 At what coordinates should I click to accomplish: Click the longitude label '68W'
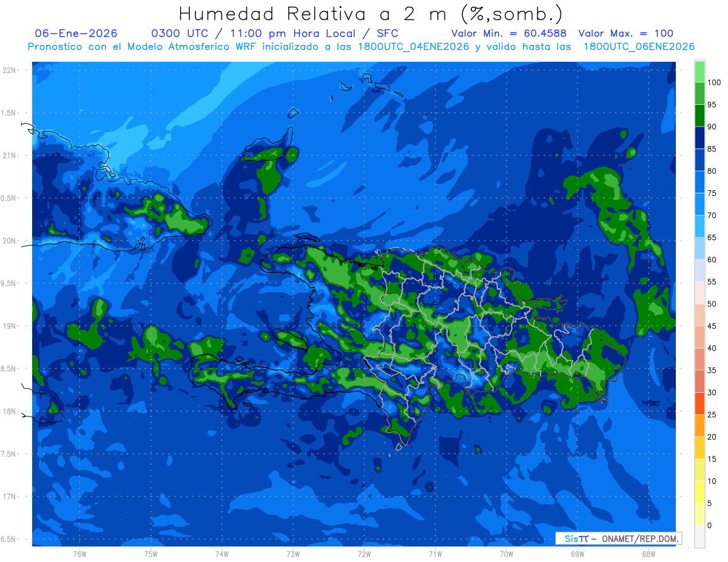[x=648, y=554]
